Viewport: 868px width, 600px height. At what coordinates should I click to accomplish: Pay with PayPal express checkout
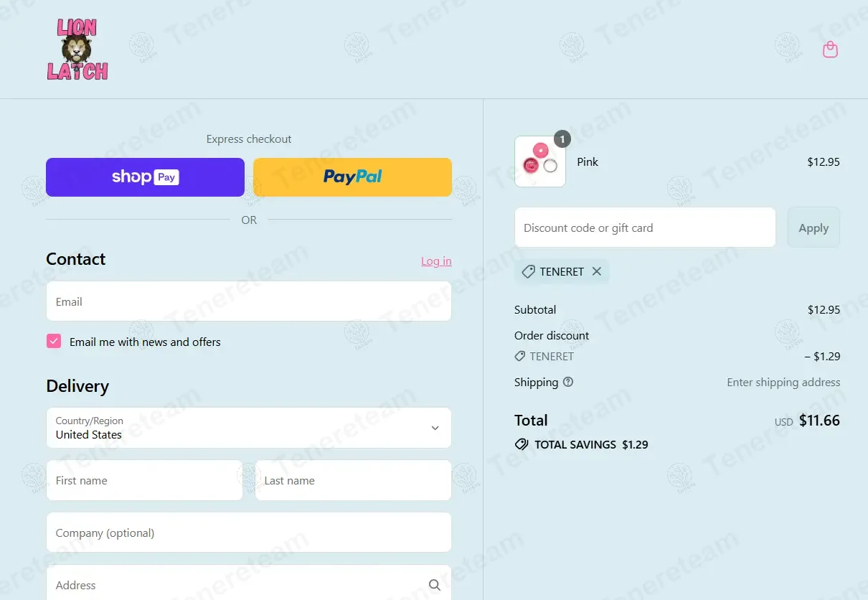352,177
